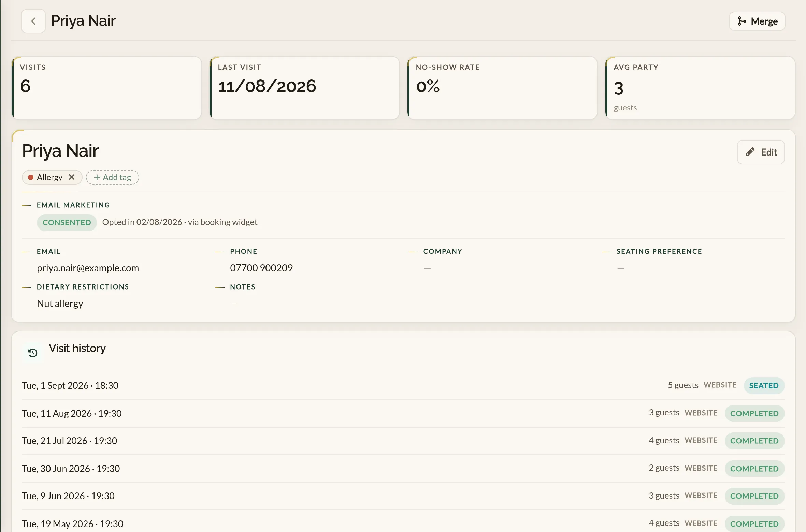Click the visit history clock icon
This screenshot has height=532, width=806.
coord(33,353)
